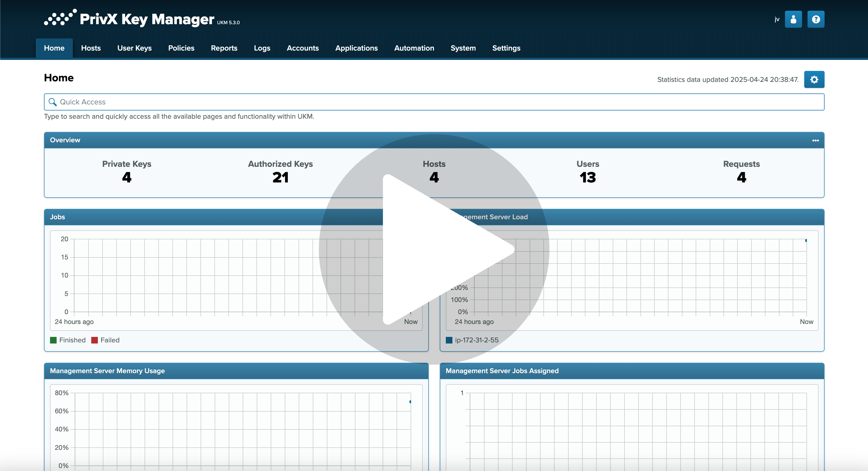Toggle the Failed legend in Jobs chart
The image size is (868, 471).
pos(106,340)
